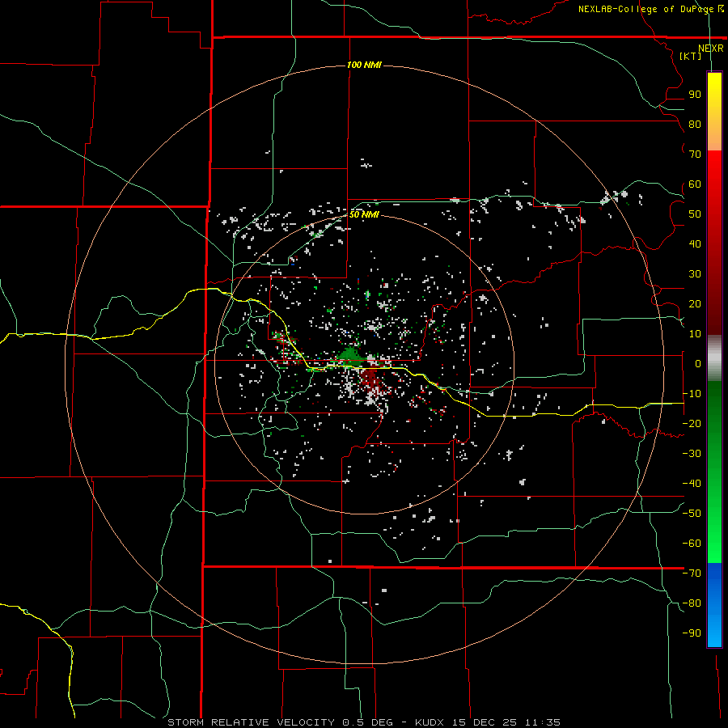
Task: Click the solid green inbound velocity patch at radar center
Action: (351, 355)
